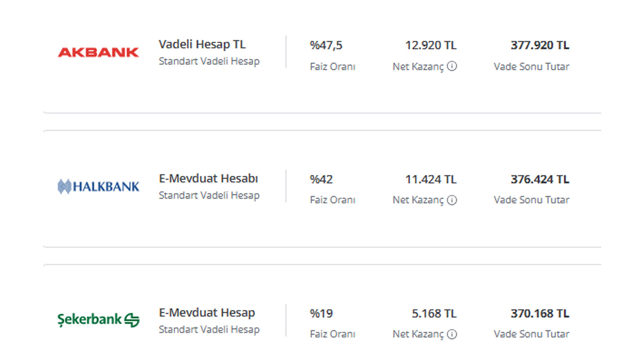Open Akbank Net Kazanç info icon
Viewport: 644px width, 362px height.
(452, 66)
